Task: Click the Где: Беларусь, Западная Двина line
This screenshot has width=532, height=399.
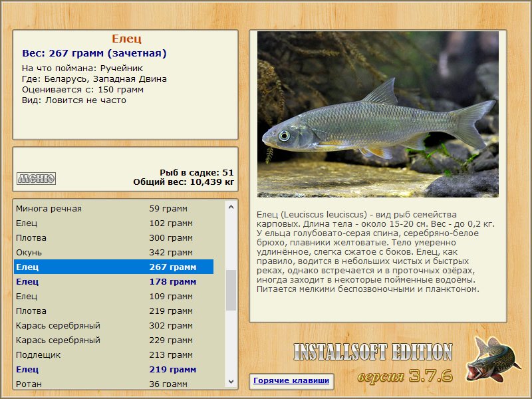Action: 94,78
